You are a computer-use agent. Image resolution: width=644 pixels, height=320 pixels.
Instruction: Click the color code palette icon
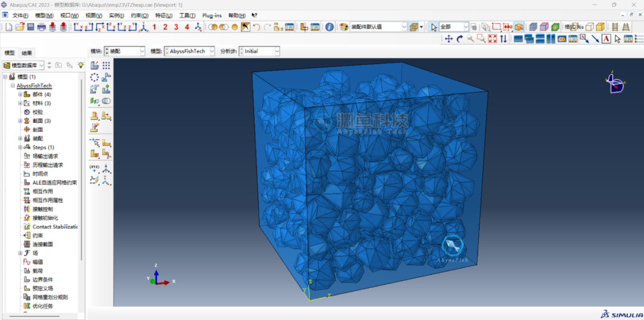(x=344, y=27)
